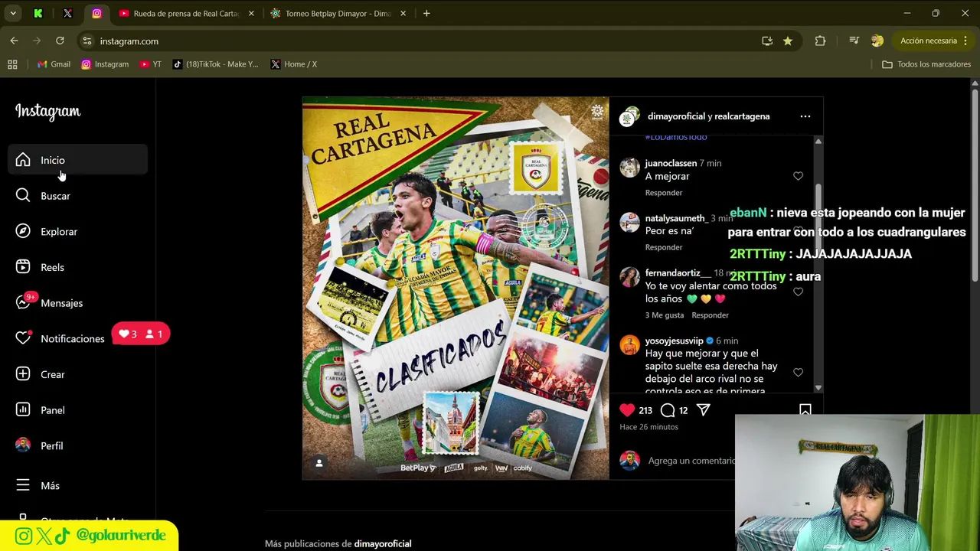Image resolution: width=980 pixels, height=551 pixels.
Task: Open yosoyjesusviip profile username
Action: (x=674, y=341)
